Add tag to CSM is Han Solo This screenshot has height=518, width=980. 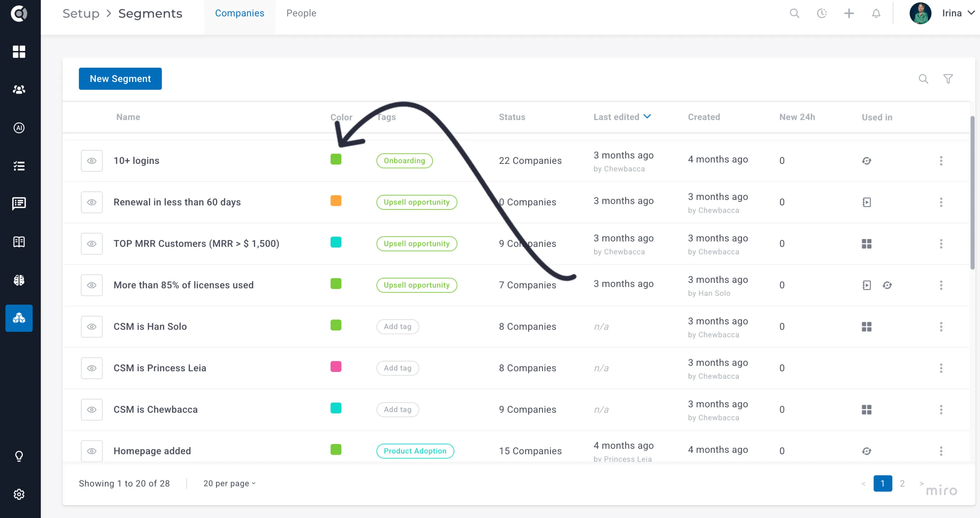click(x=398, y=326)
